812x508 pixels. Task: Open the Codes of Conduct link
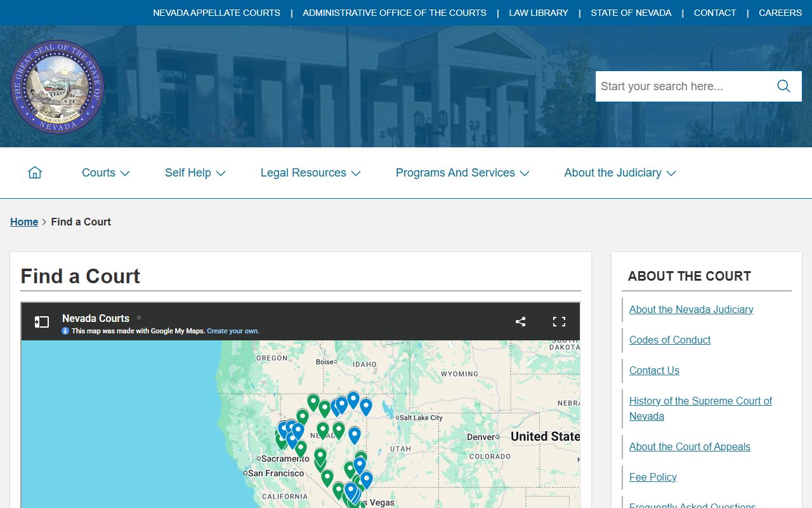670,340
